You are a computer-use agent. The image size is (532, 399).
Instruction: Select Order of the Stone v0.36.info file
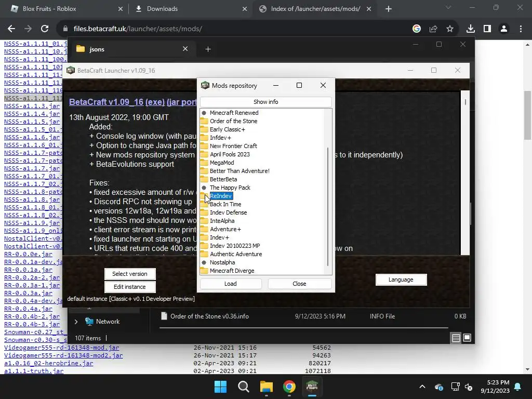209,316
